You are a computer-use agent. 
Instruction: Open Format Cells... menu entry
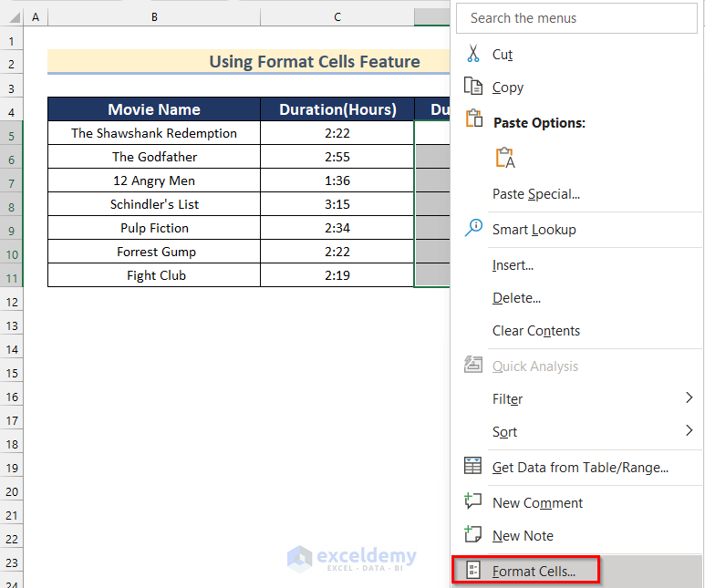pyautogui.click(x=534, y=572)
